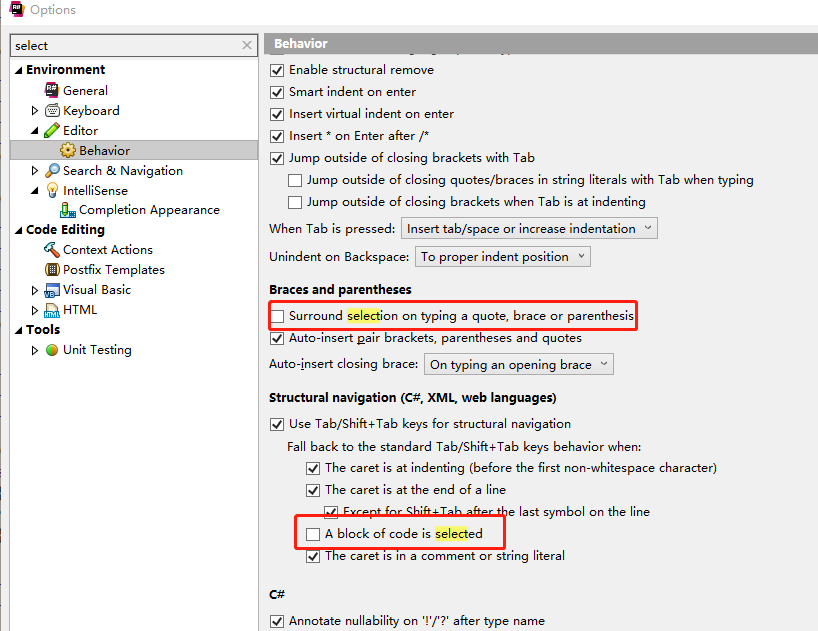This screenshot has height=631, width=818.
Task: Click the search input field
Action: (125, 45)
